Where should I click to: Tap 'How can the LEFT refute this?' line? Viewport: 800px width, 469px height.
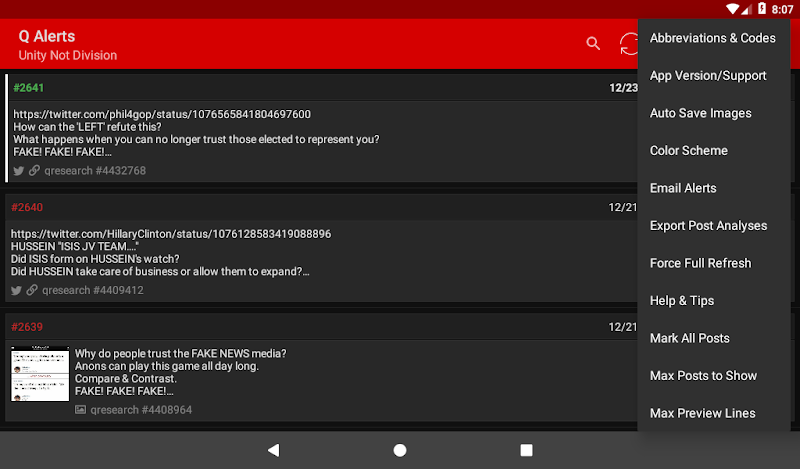click(87, 127)
